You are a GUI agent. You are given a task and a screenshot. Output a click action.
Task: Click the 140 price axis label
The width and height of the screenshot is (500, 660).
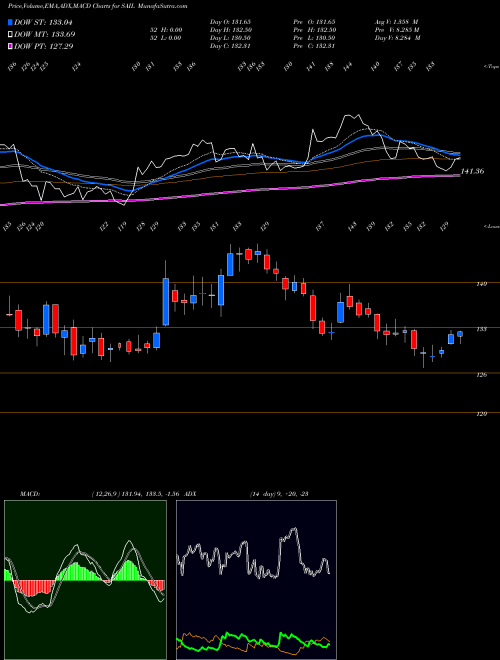click(482, 284)
